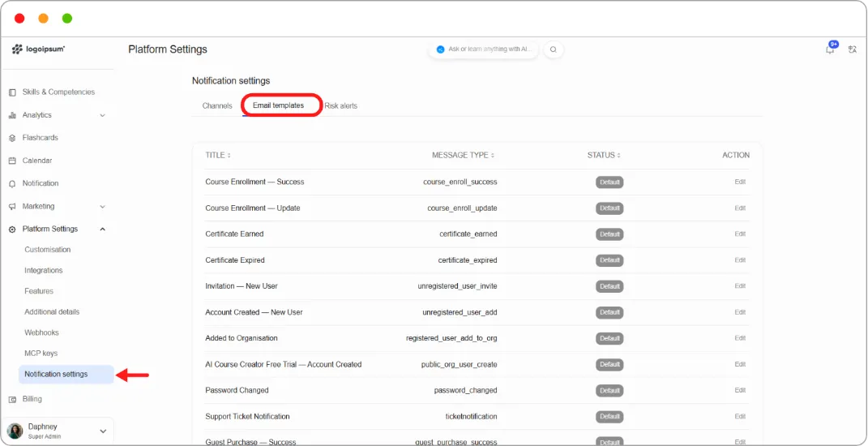The image size is (868, 446).
Task: Open Customisation under Platform Settings
Action: click(x=48, y=250)
